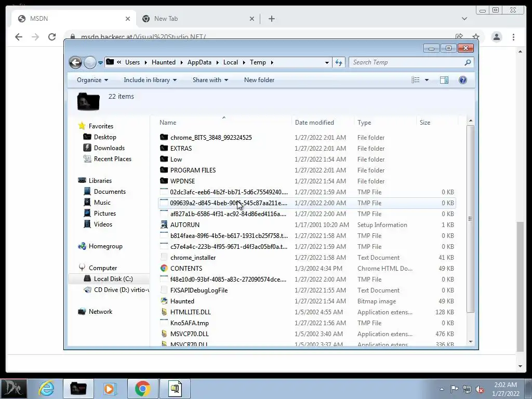Click the search magnifier icon
This screenshot has height=399, width=532.
468,62
